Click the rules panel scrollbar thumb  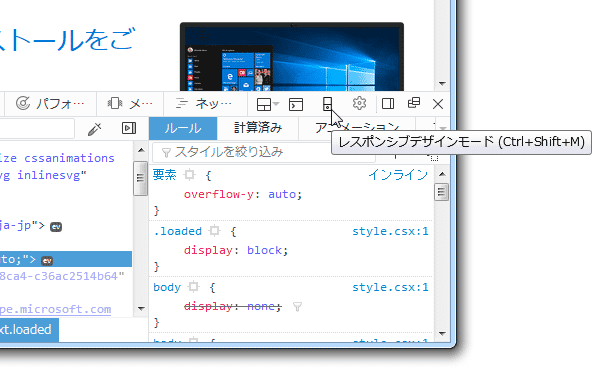pyautogui.click(x=442, y=192)
